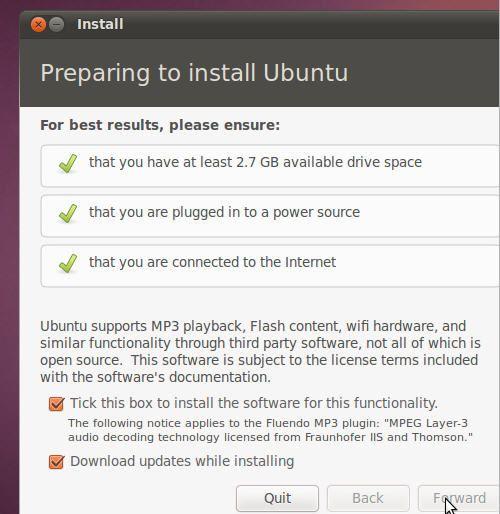Click the 'Preparing to install Ubuntu' heading
Screen dimensions: 500x514
pos(194,73)
